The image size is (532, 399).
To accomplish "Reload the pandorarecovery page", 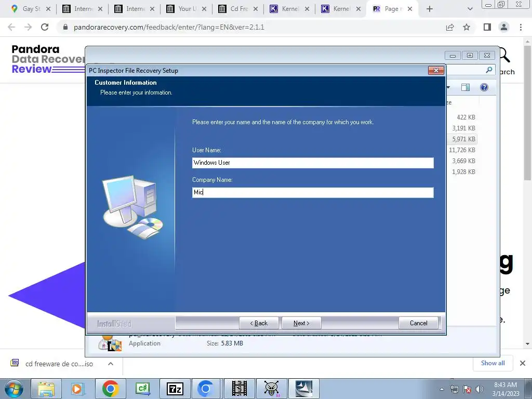I will [x=45, y=27].
